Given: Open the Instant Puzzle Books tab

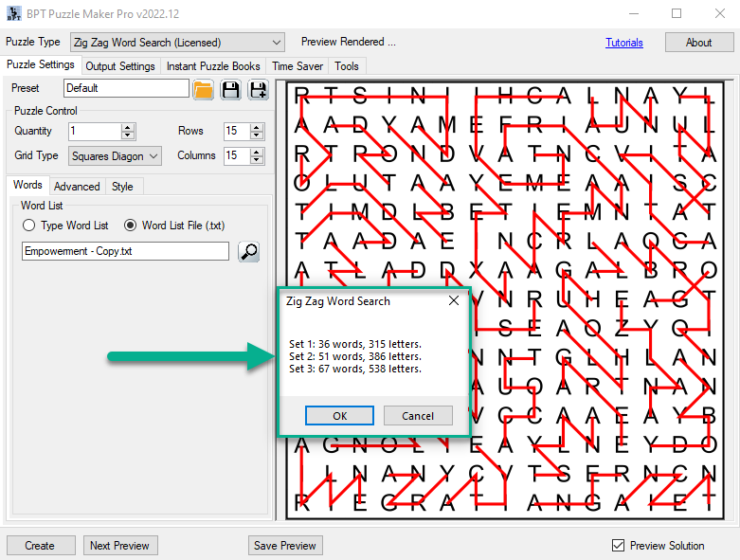Looking at the screenshot, I should (x=213, y=66).
